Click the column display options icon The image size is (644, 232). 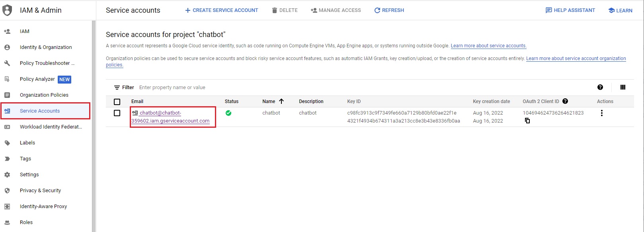[x=623, y=88]
